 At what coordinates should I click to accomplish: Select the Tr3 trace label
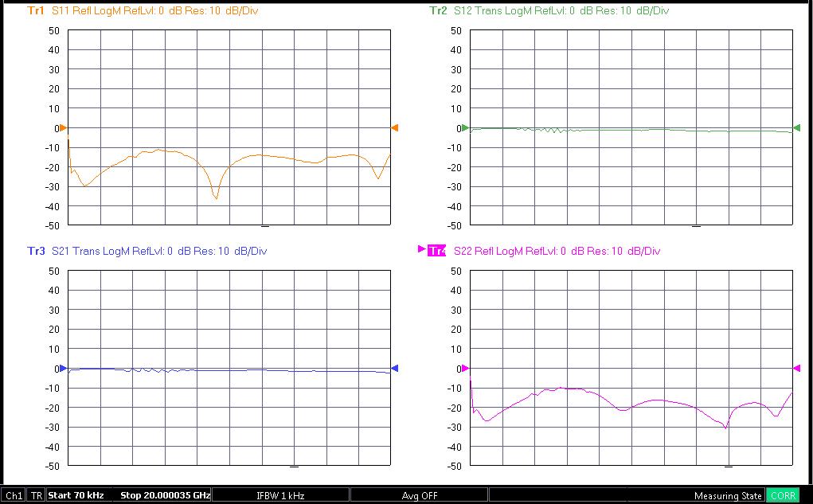click(x=36, y=251)
